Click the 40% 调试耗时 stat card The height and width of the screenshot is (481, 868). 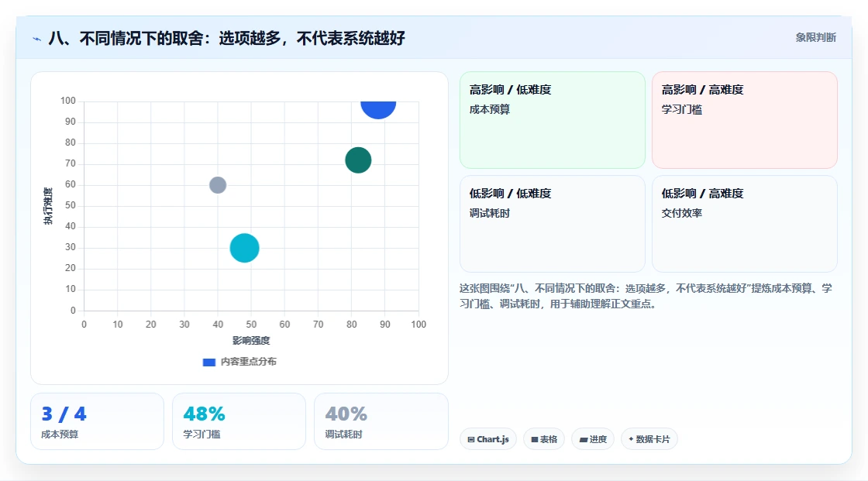click(381, 421)
